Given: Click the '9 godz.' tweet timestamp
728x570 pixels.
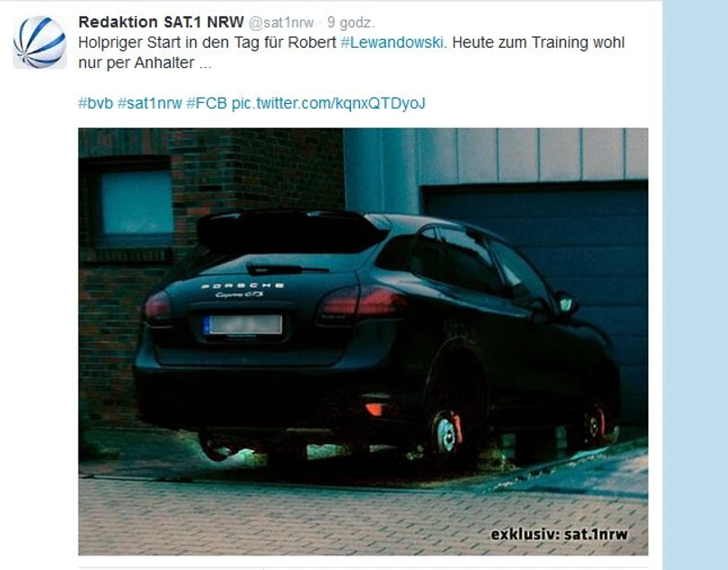Looking at the screenshot, I should pos(351,23).
